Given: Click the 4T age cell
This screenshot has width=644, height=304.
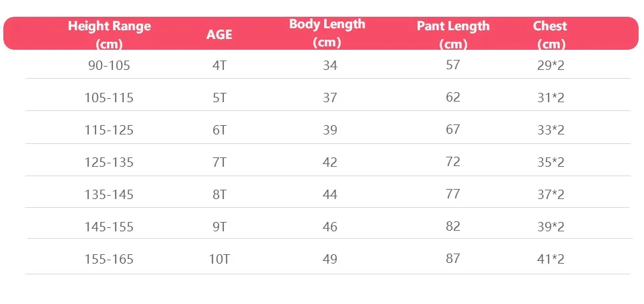Looking at the screenshot, I should (219, 65).
